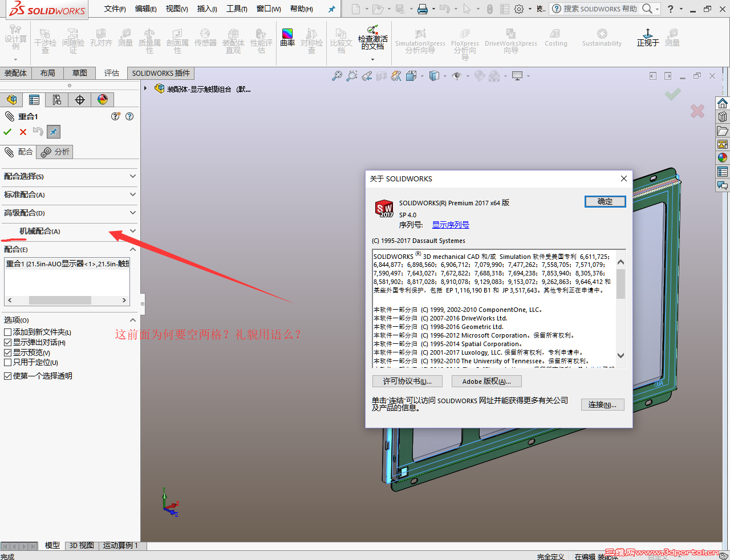
Task: Toggle 使第一个选择透明 checkbox
Action: [7, 376]
